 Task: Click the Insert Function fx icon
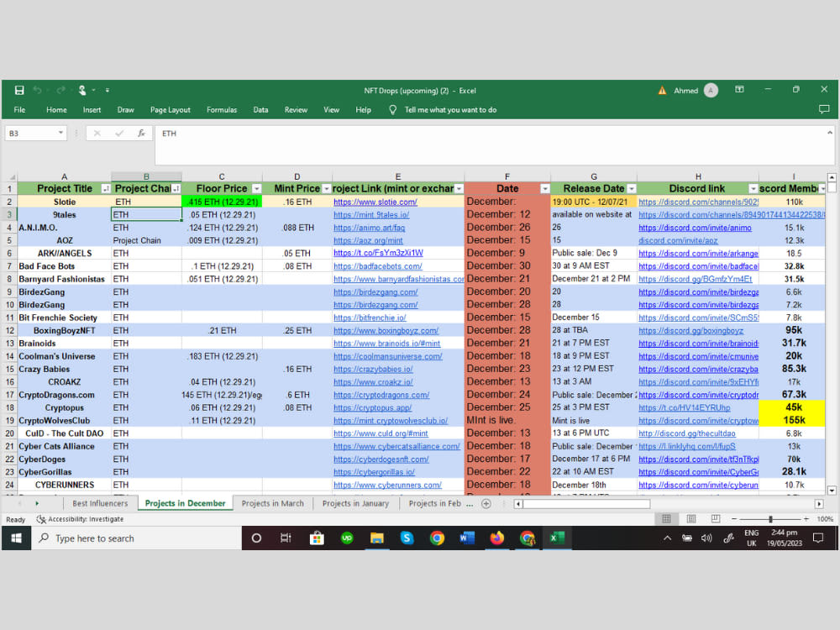pos(141,133)
